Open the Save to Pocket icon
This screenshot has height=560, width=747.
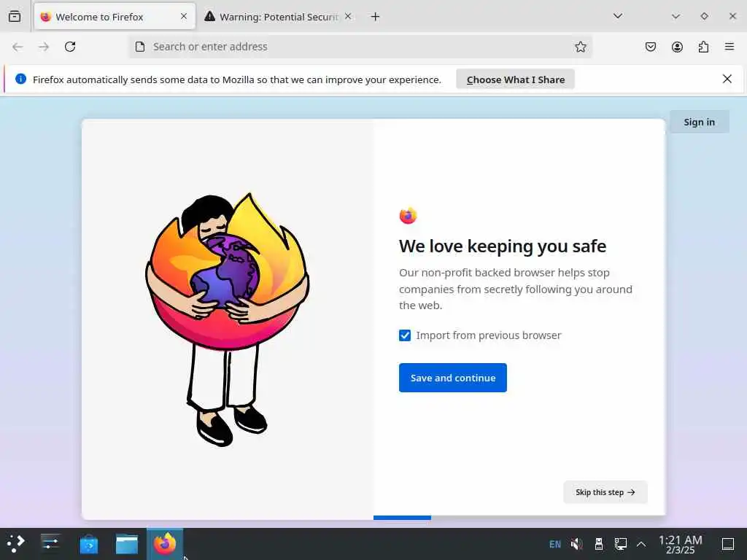[651, 47]
